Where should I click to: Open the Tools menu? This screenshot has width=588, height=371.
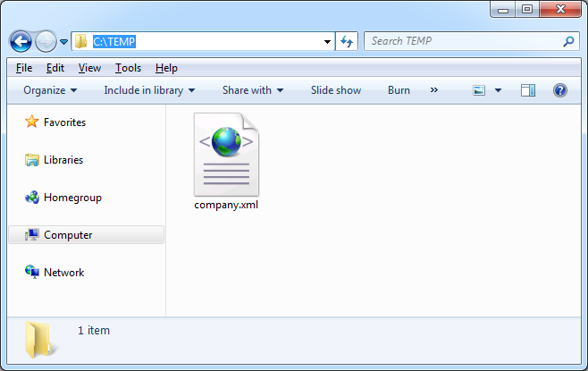[129, 68]
